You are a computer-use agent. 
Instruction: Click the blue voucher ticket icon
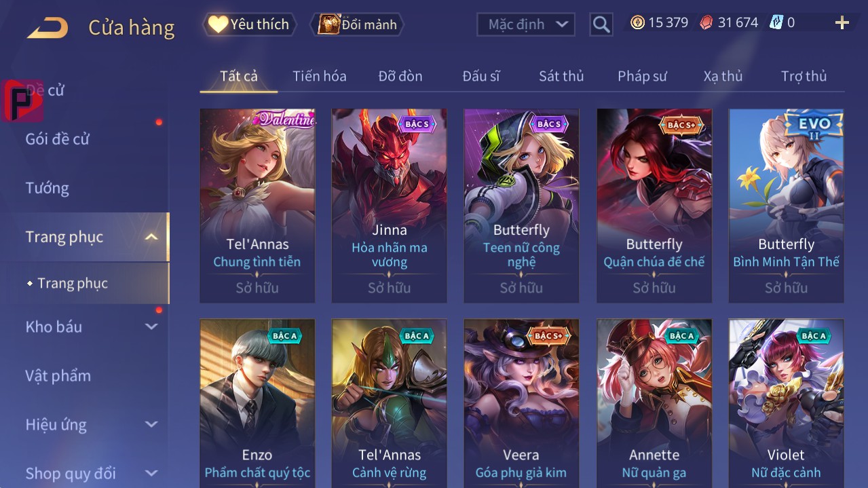click(x=776, y=22)
